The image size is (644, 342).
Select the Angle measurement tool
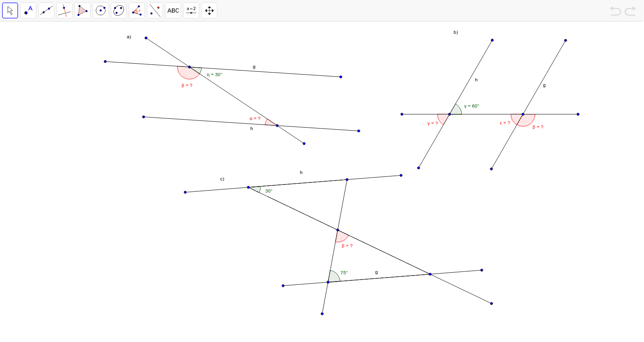[x=137, y=10]
